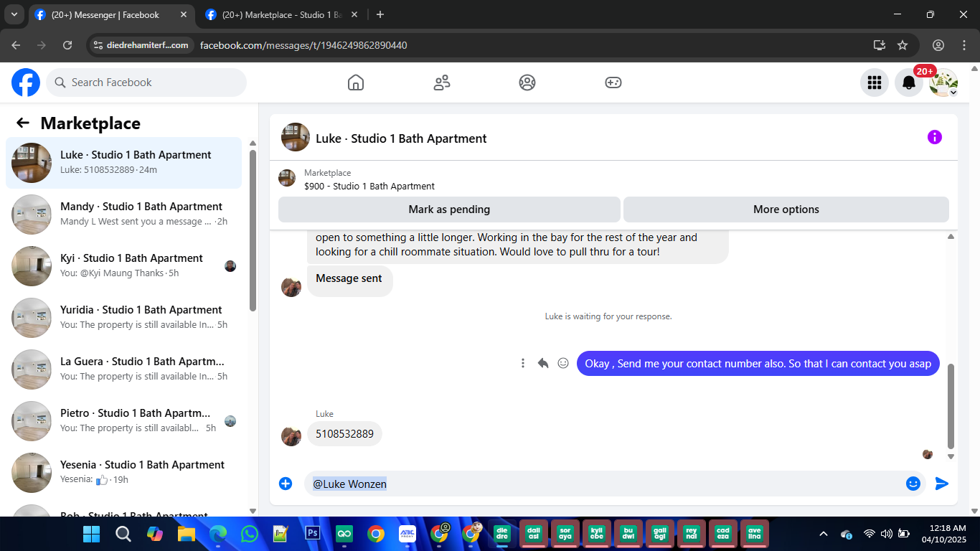Open the tab search dropdown
This screenshot has height=551, width=980.
tap(14, 14)
